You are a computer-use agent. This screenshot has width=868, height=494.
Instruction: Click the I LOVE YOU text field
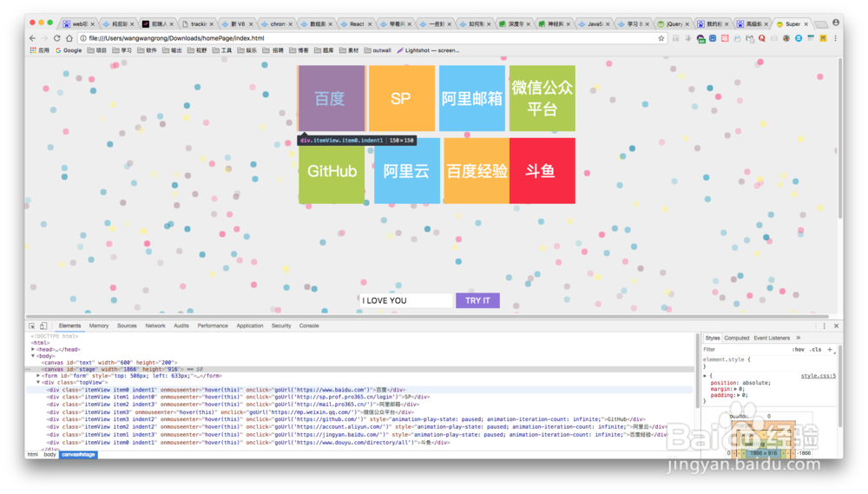click(x=405, y=300)
